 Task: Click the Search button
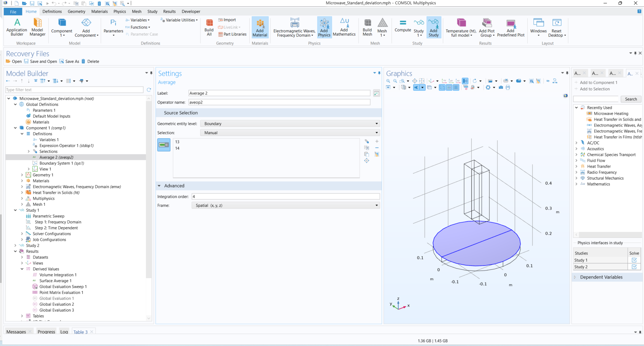pyautogui.click(x=631, y=99)
